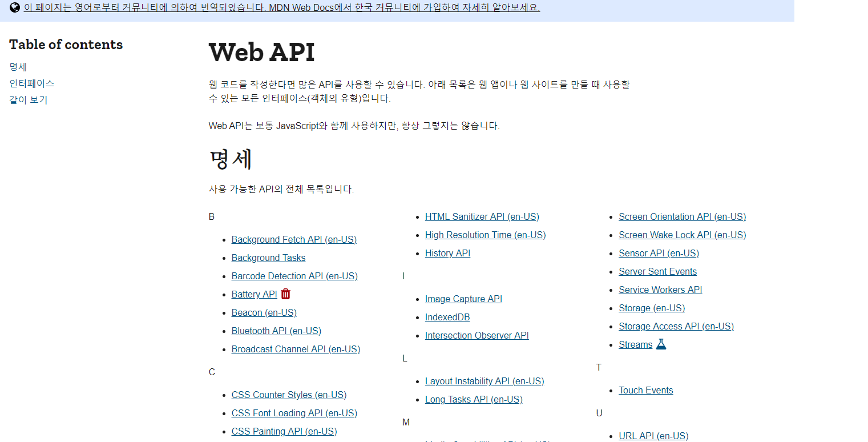Open Screen Orientation API (en-US) link
Image resolution: width=868 pixels, height=442 pixels.
[x=682, y=216]
